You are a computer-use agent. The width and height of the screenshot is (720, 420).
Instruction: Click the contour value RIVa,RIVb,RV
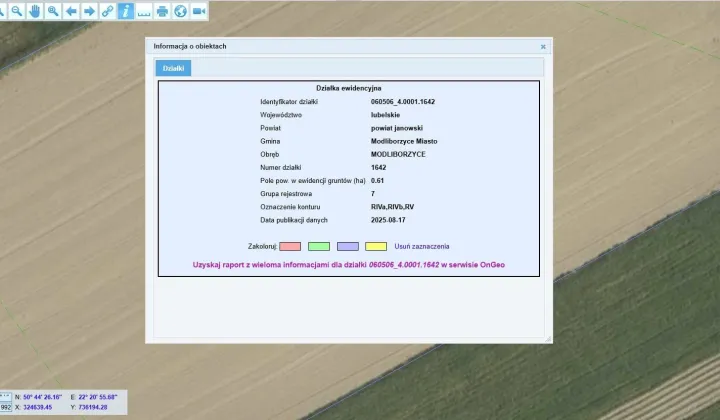coord(393,207)
